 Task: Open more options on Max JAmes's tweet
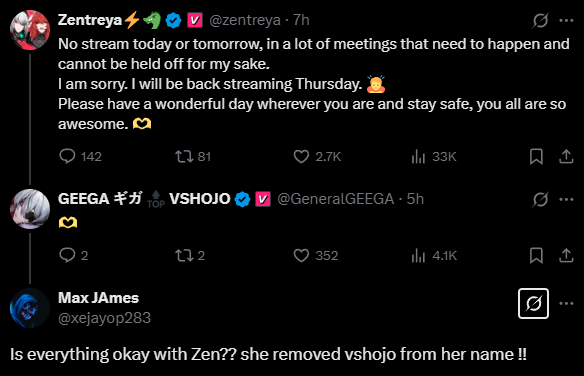[x=566, y=303]
